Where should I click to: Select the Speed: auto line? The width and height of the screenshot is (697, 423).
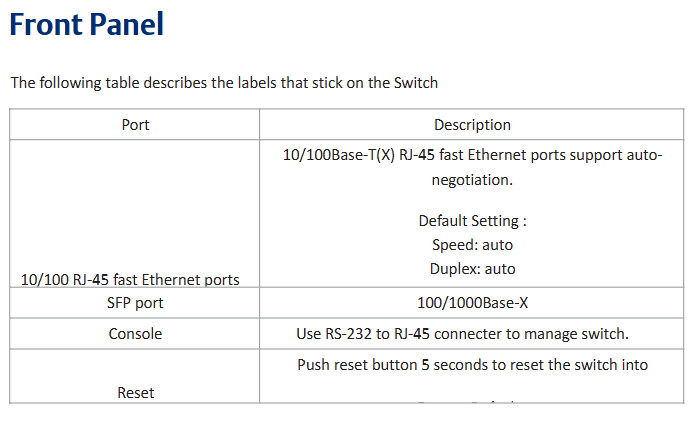tap(472, 245)
